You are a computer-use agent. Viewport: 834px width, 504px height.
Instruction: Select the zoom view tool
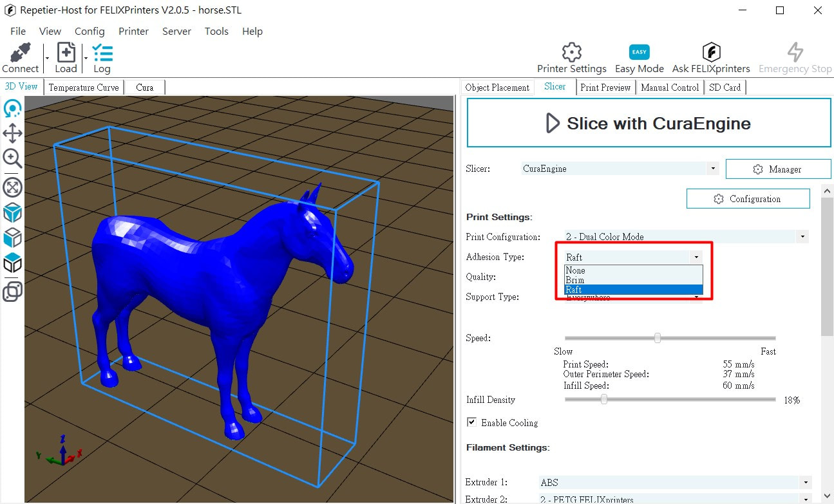[12, 158]
